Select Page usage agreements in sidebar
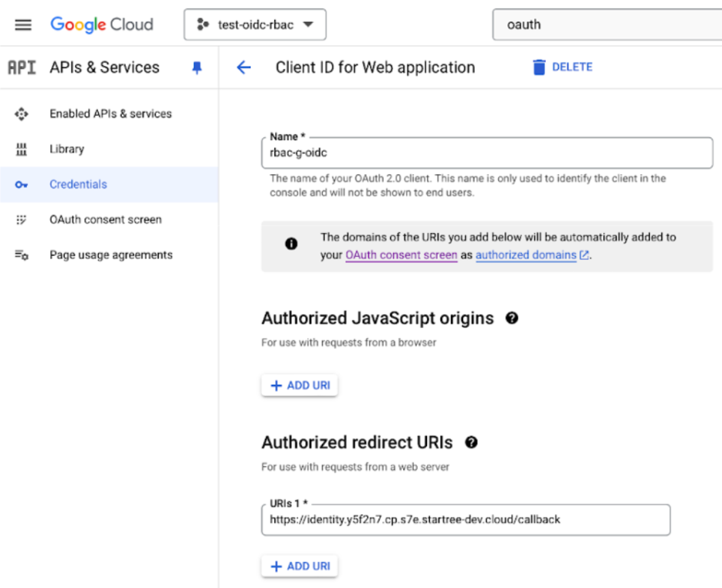Screen dimensions: 722x588 pos(113,255)
